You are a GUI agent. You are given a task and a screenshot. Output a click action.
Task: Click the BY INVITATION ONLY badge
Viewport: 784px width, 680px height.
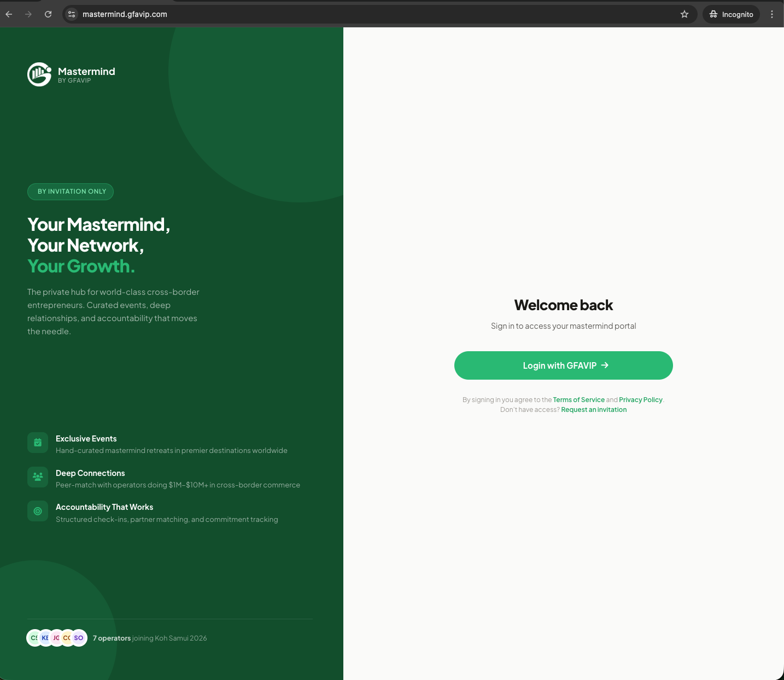(71, 191)
